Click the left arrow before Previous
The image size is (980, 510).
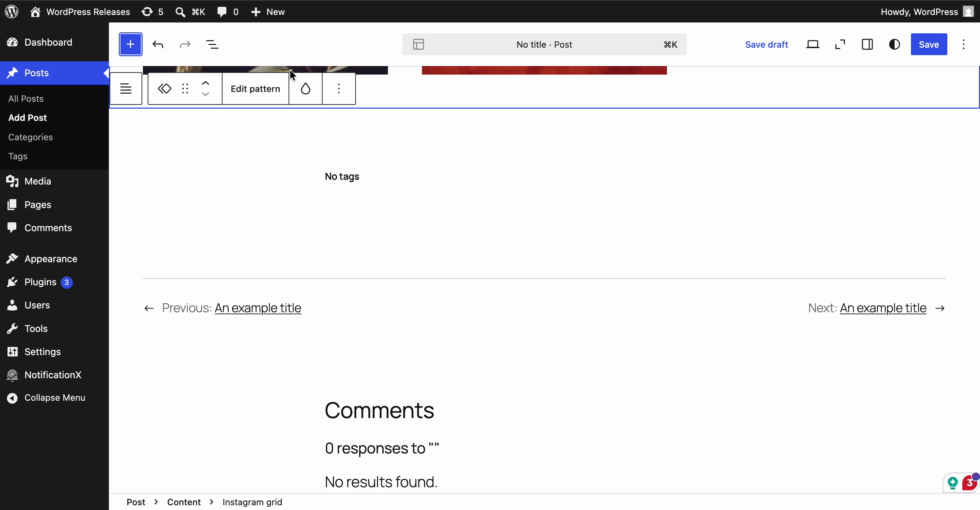coord(149,308)
